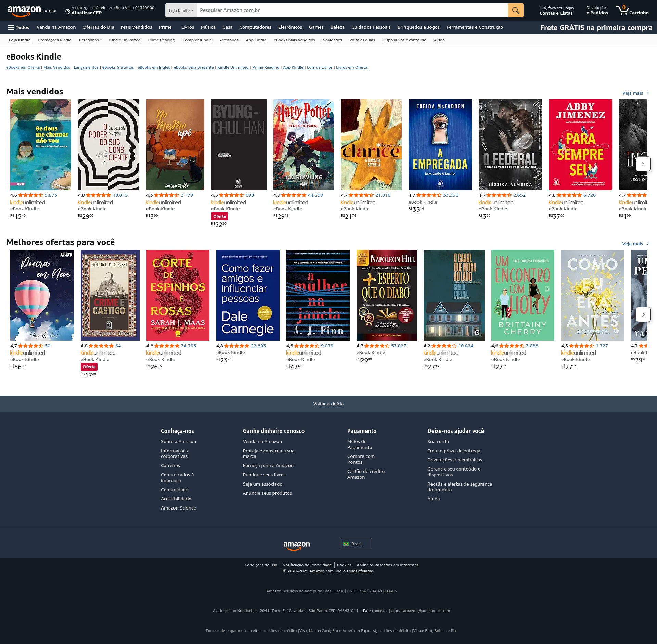
Task: Open O Poder do Subconsciente cover
Action: (108, 145)
